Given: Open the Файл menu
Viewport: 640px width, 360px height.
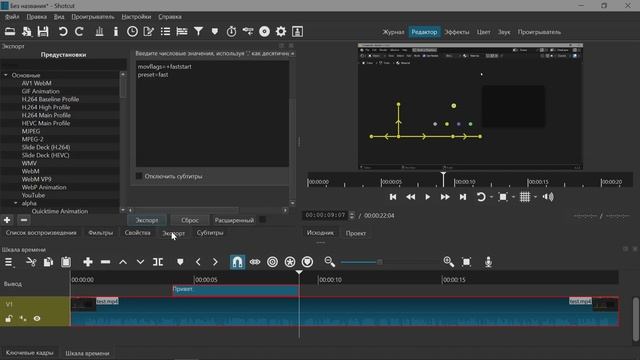Looking at the screenshot, I should coord(12,17).
